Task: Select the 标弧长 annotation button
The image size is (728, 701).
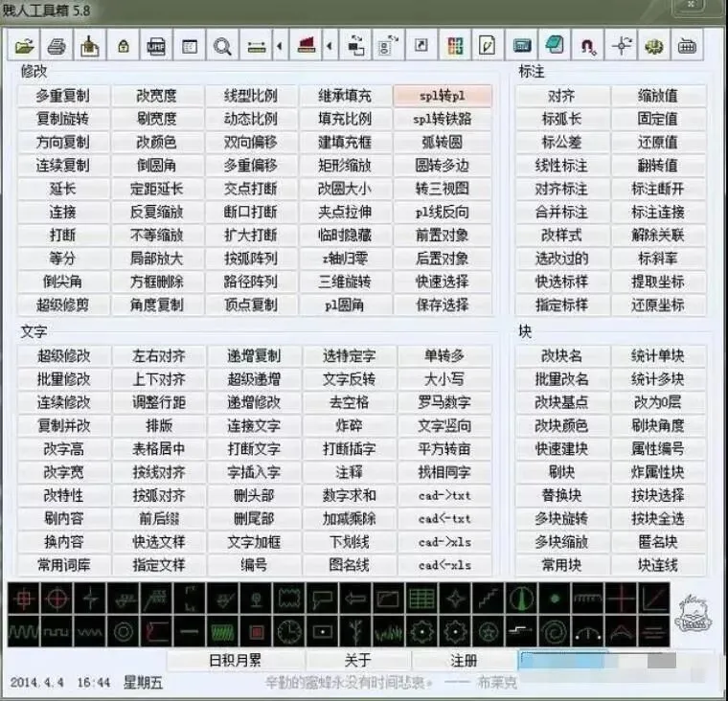Action: (561, 119)
